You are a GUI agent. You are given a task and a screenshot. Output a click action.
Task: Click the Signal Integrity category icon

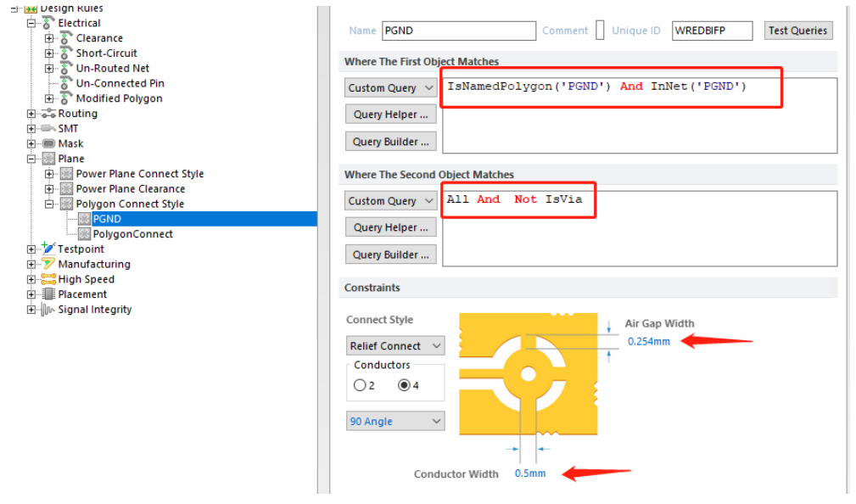(x=48, y=310)
